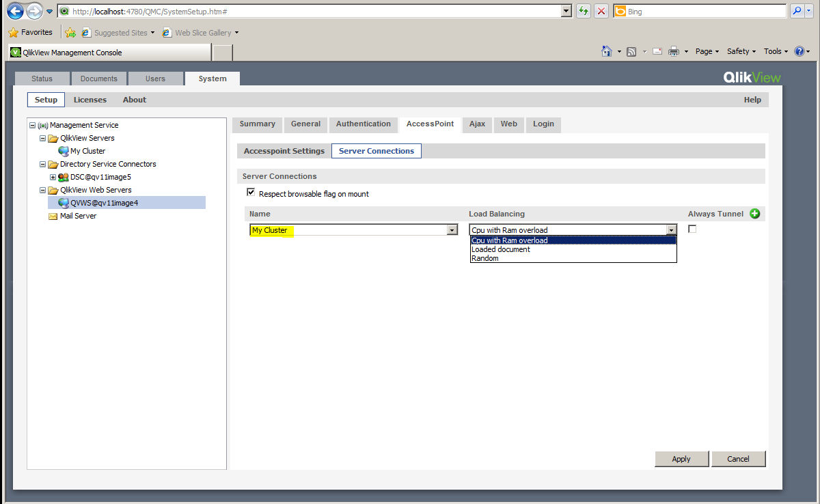Viewport: 820px width, 504px height.
Task: Open the Help link
Action: [x=752, y=100]
